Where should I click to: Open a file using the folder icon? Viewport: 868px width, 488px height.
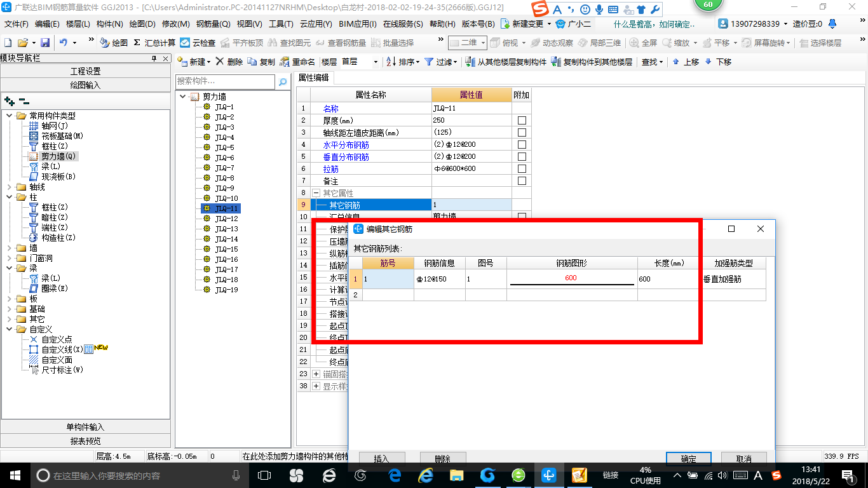(22, 43)
